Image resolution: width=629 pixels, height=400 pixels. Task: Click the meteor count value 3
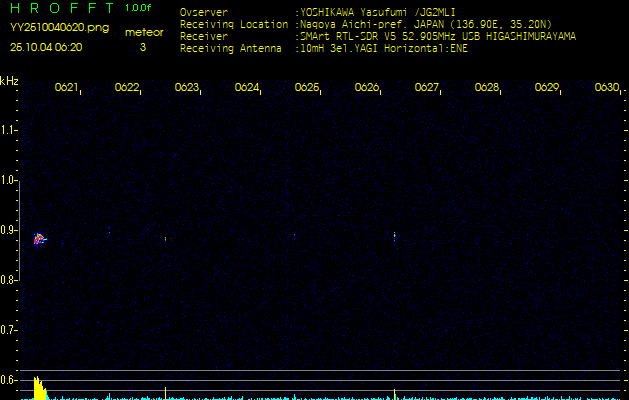[143, 47]
